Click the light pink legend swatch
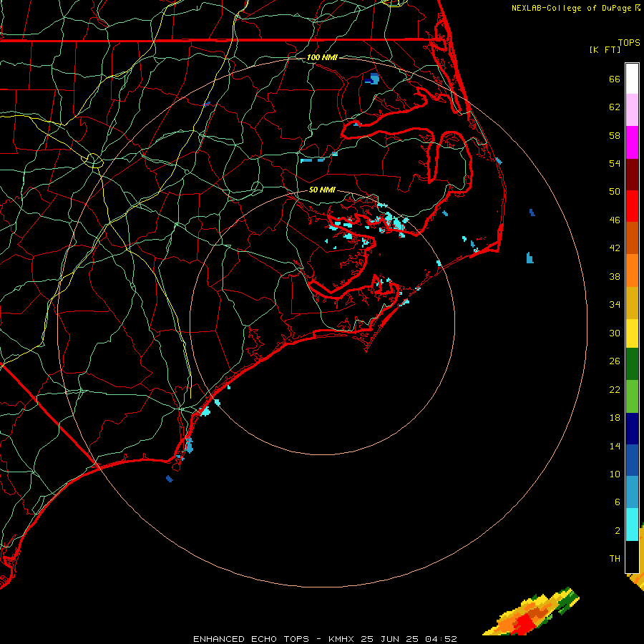The image size is (644, 644). [x=632, y=110]
